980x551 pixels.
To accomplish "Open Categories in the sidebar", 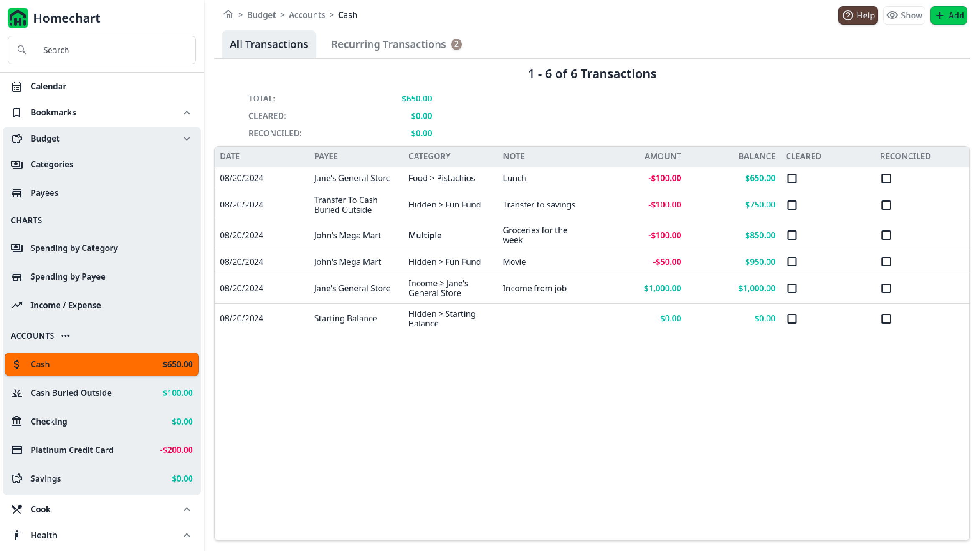I will pyautogui.click(x=102, y=165).
